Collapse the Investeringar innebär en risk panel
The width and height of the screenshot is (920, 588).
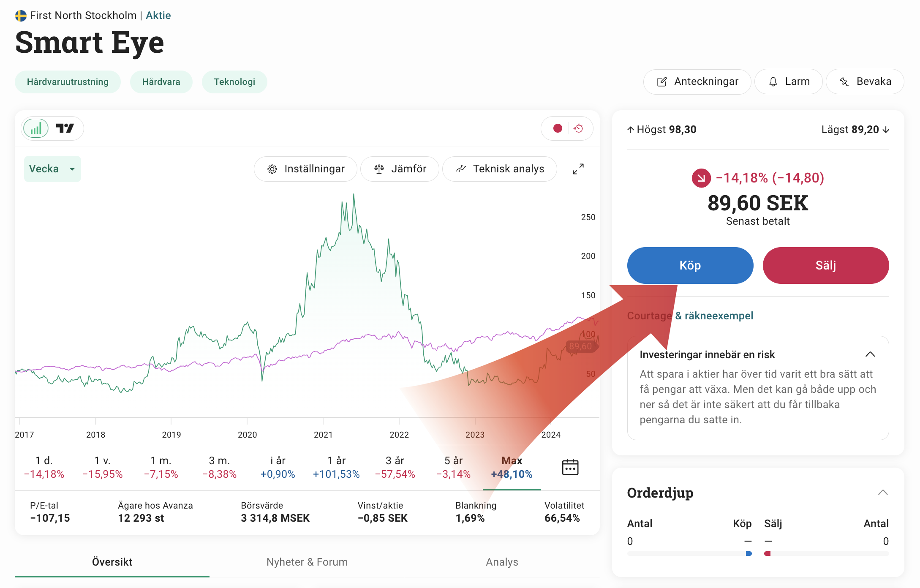(870, 354)
